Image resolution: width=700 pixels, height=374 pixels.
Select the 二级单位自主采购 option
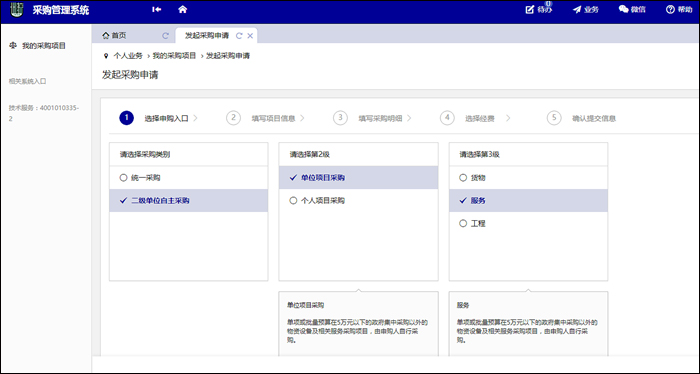point(188,200)
